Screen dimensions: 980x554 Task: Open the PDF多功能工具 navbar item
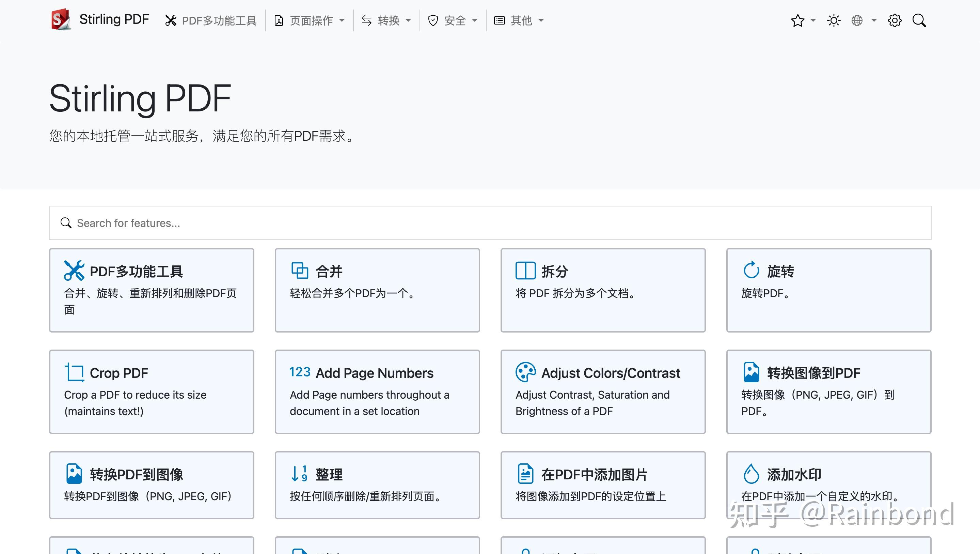pyautogui.click(x=211, y=20)
